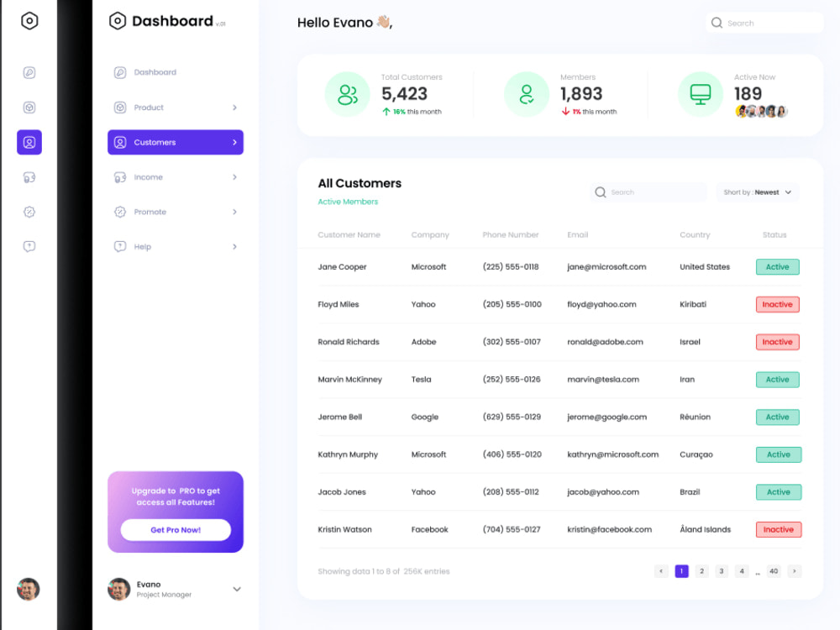
Task: Click the Dashboard hexagon logo in the expanded sidebar
Action: pyautogui.click(x=118, y=21)
